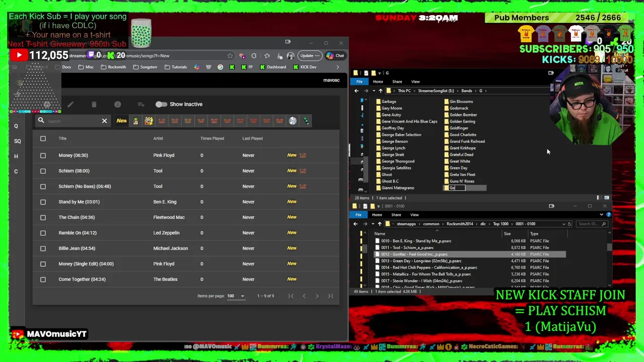
Task: Open the Google bookmark icon
Action: (x=220, y=67)
